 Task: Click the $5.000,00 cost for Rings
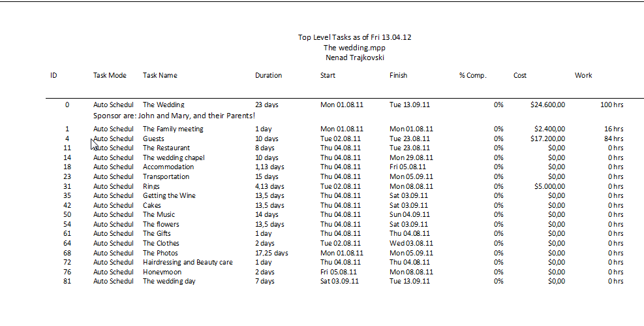tap(549, 186)
